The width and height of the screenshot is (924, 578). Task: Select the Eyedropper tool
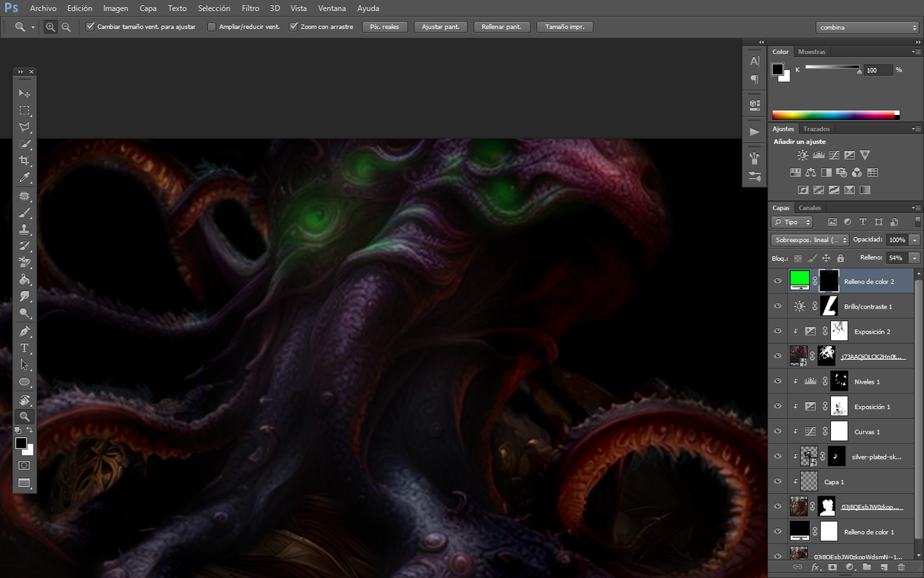[25, 178]
